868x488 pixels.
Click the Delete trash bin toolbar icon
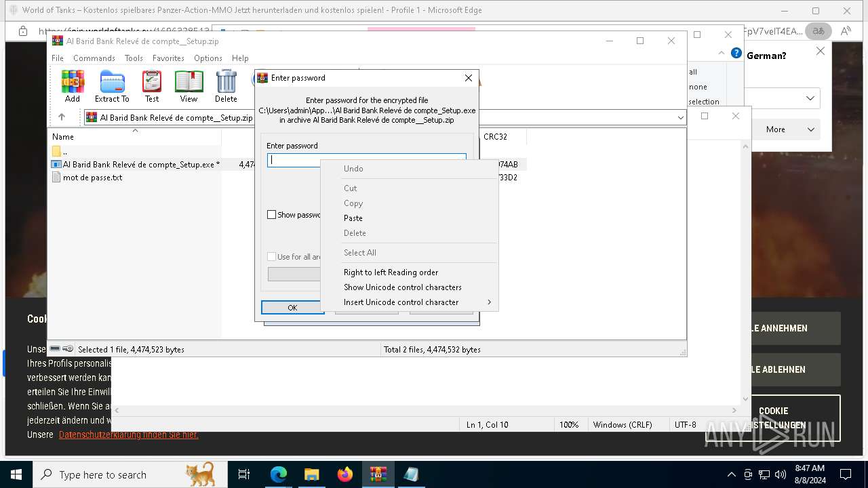point(226,86)
